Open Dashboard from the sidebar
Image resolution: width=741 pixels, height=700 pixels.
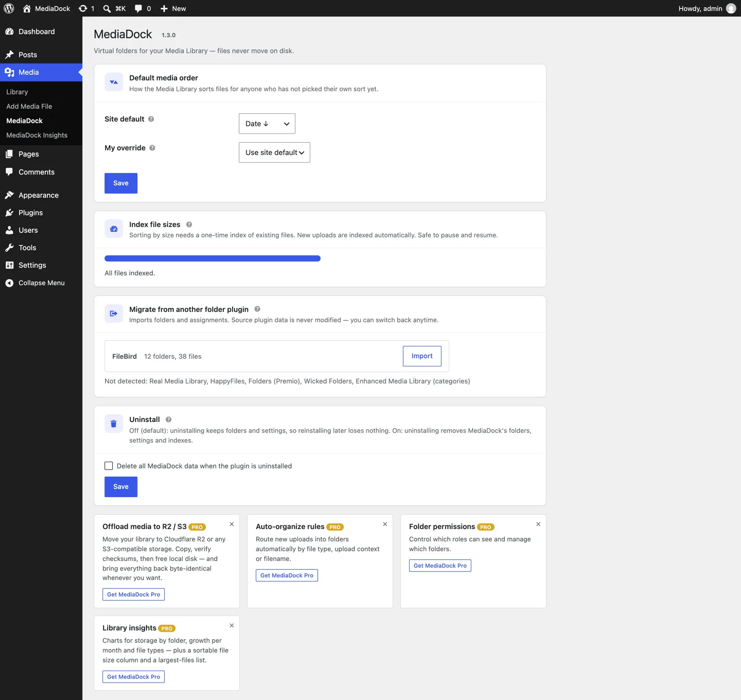coord(41,31)
